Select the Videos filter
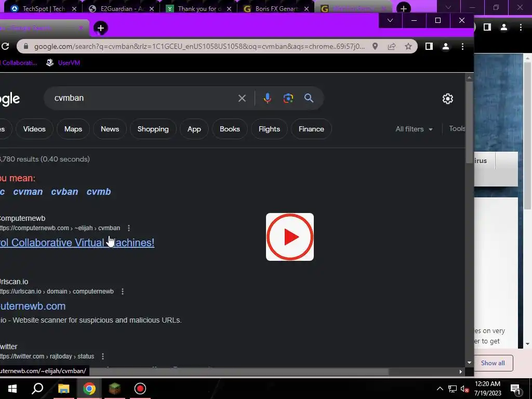The image size is (532, 399). point(34,129)
